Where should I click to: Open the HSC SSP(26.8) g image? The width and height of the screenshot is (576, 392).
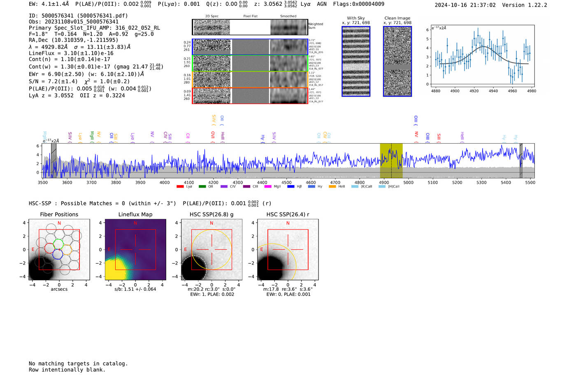[x=211, y=250]
